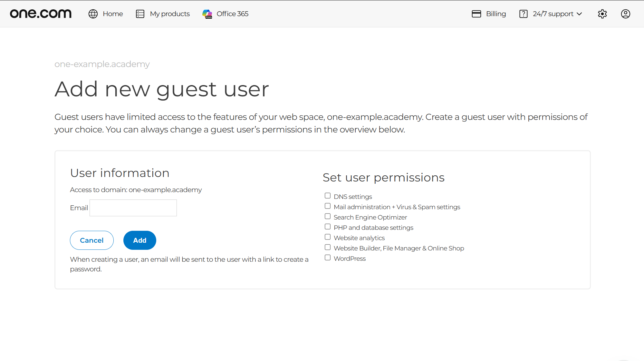
Task: Click the "User information" heading
Action: 120,173
